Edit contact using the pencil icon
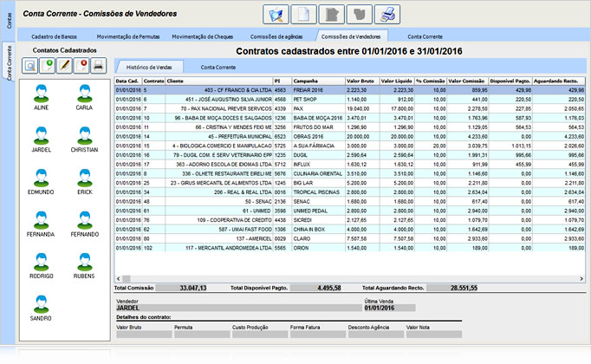 coord(64,66)
